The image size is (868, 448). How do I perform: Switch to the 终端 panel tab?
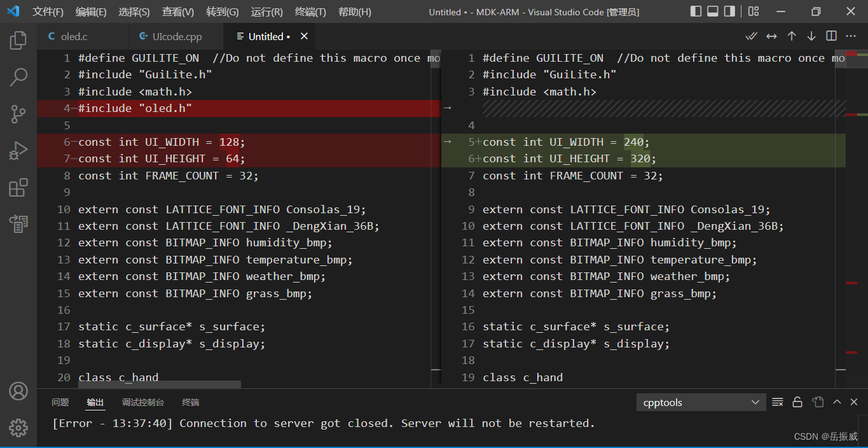click(191, 402)
